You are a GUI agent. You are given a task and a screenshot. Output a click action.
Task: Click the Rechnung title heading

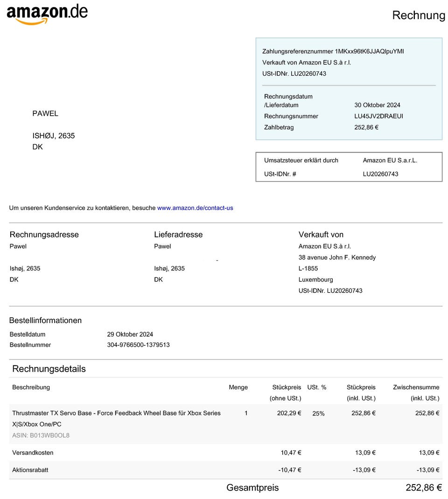click(x=418, y=15)
